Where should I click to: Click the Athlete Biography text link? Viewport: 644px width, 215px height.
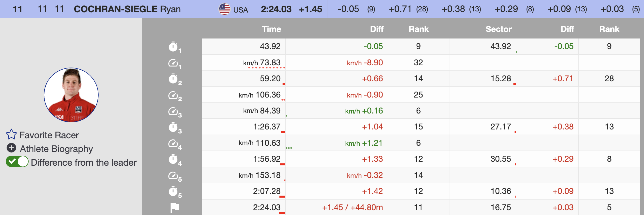(x=56, y=149)
